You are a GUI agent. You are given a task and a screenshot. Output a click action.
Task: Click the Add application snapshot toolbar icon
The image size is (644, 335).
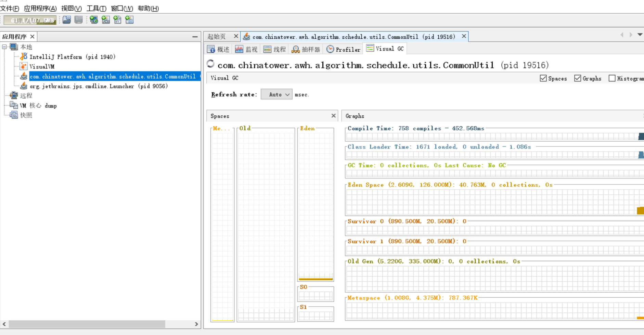(x=129, y=20)
